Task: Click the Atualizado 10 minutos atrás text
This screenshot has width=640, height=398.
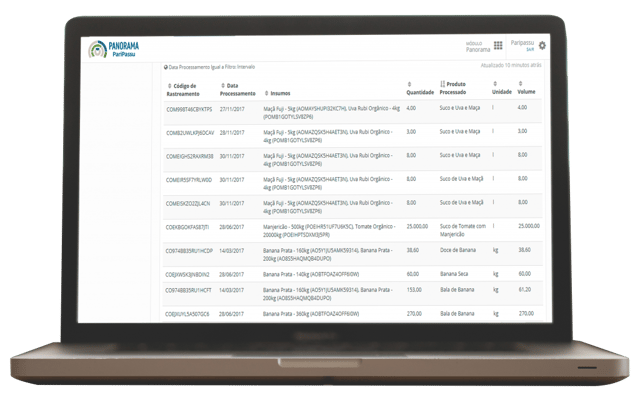Action: click(x=511, y=65)
